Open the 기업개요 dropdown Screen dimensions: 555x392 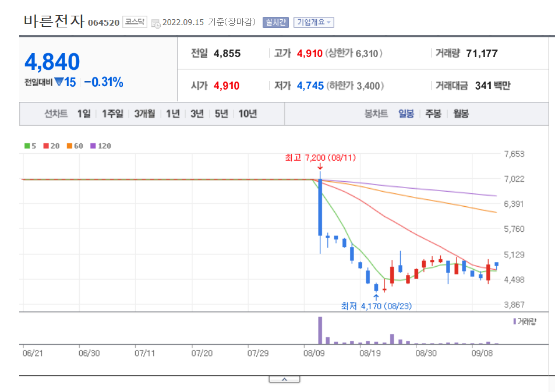313,22
